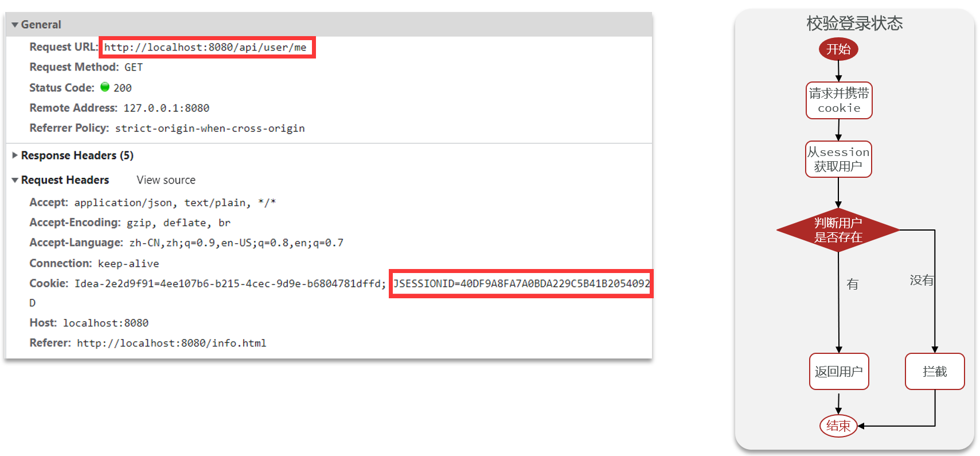The image size is (980, 456).
Task: Click the 返回用户 flowchart box
Action: (x=839, y=372)
